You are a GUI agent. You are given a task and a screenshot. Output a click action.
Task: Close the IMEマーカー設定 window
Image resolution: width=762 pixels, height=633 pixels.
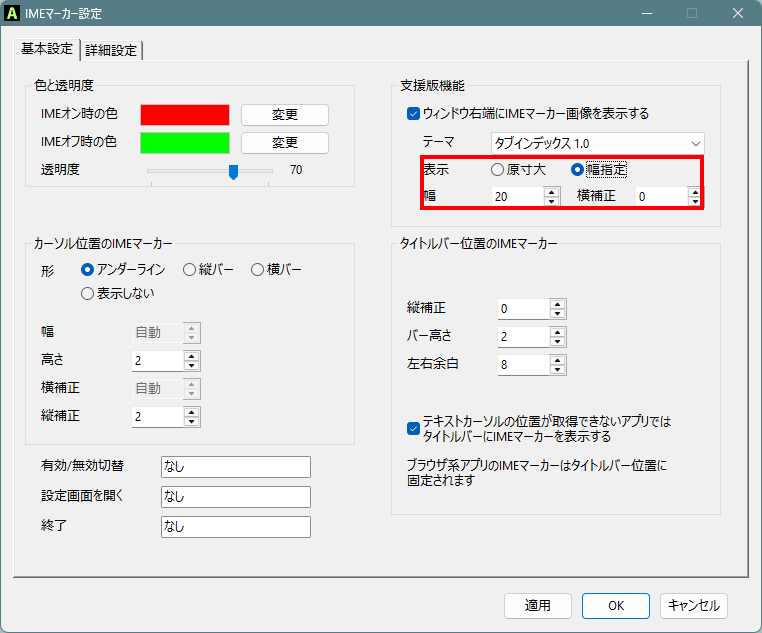pos(738,13)
